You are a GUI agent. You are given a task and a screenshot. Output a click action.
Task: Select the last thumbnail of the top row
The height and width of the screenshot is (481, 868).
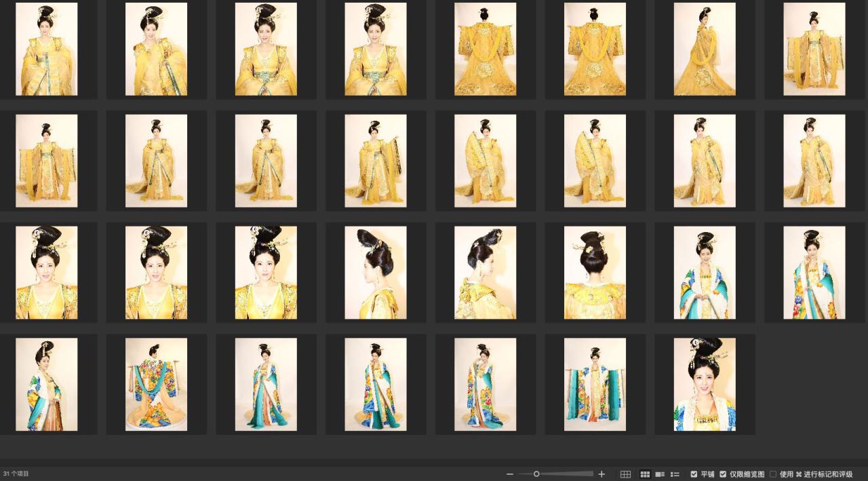(x=814, y=49)
